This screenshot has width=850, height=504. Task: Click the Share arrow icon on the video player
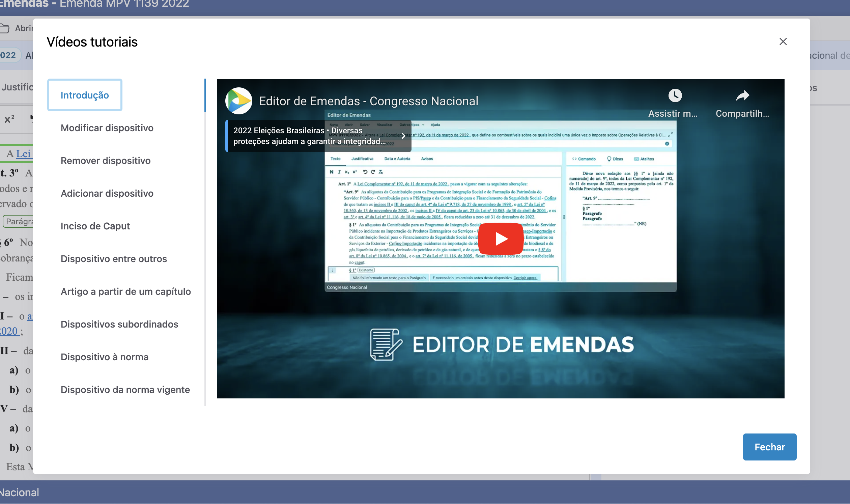[x=743, y=96]
